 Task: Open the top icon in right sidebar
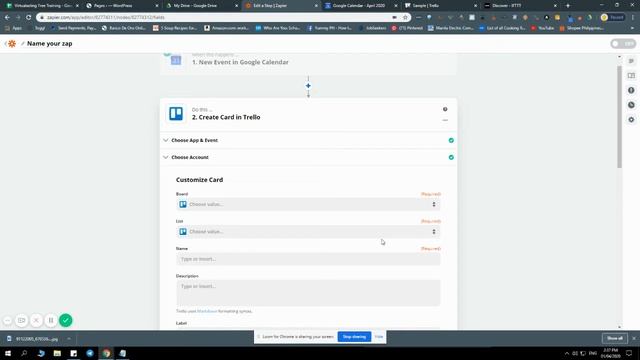point(631,61)
